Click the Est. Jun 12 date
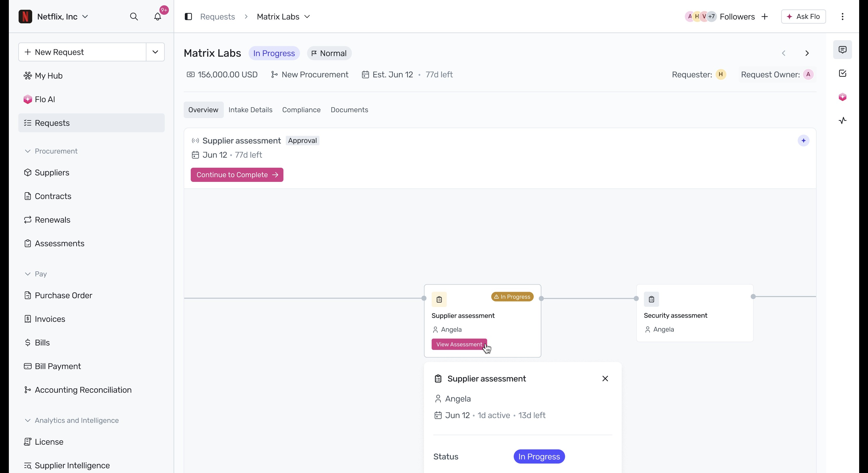Image resolution: width=868 pixels, height=473 pixels. [387, 74]
